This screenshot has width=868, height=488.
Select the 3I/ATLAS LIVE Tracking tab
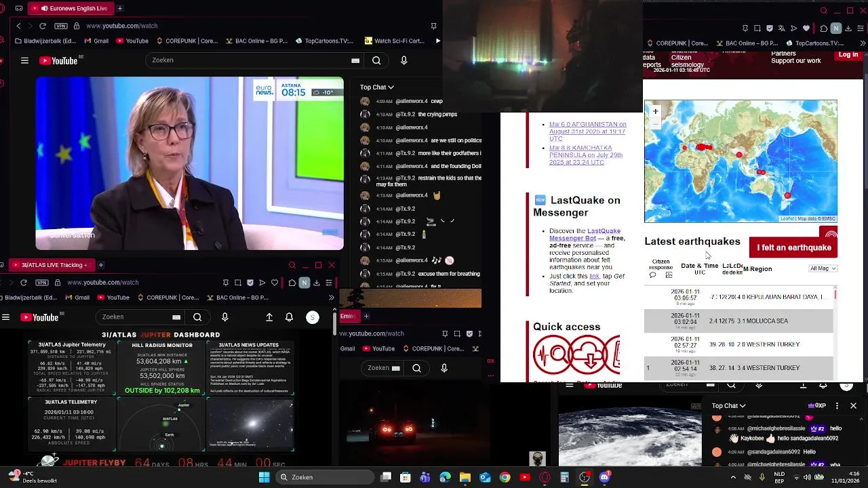tap(51, 265)
